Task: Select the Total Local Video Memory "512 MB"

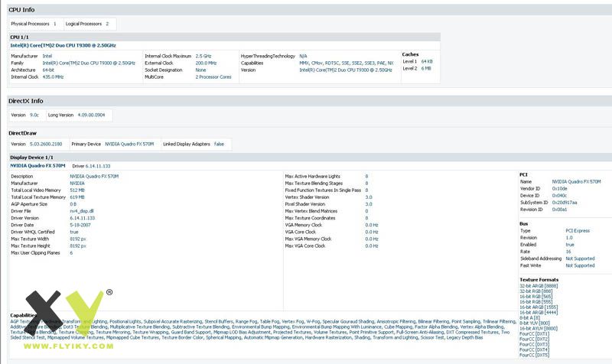Action: point(77,190)
